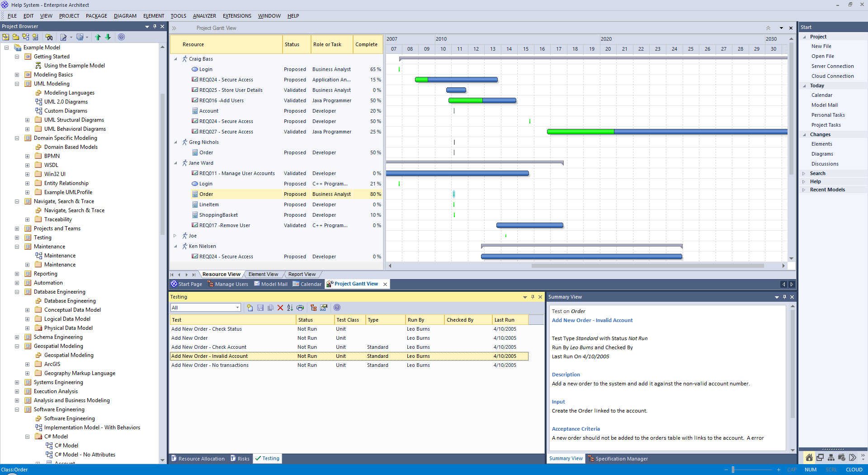Click the Cloud Connection link in Start panel
868x475 pixels.
832,76
